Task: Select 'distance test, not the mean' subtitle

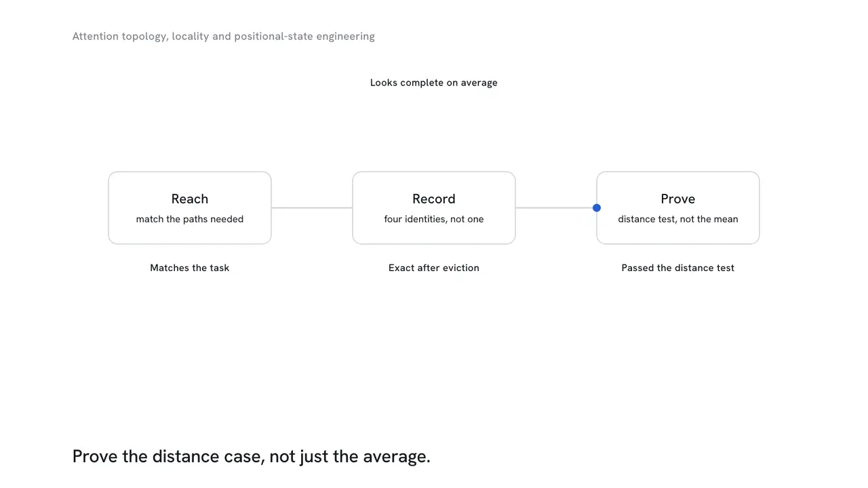Action: point(678,219)
